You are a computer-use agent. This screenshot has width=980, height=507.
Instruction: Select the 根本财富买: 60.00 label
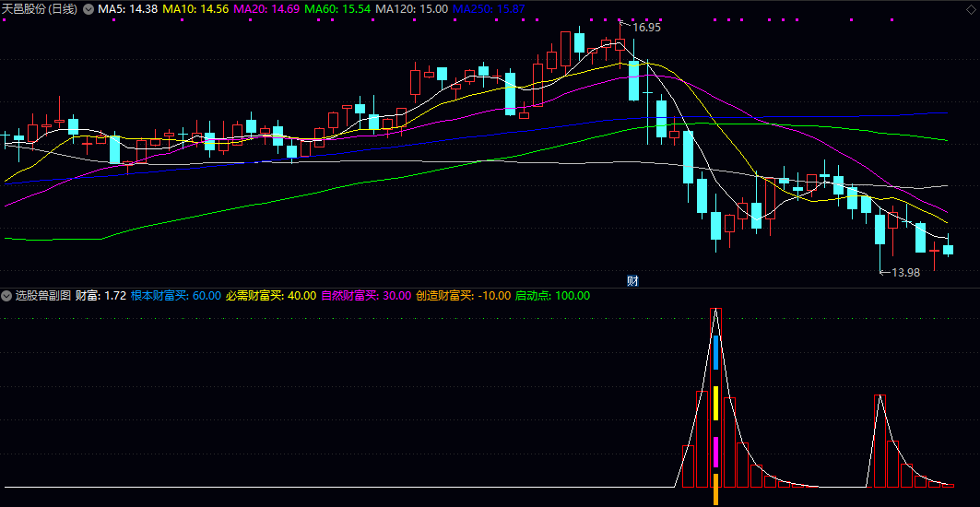point(176,296)
